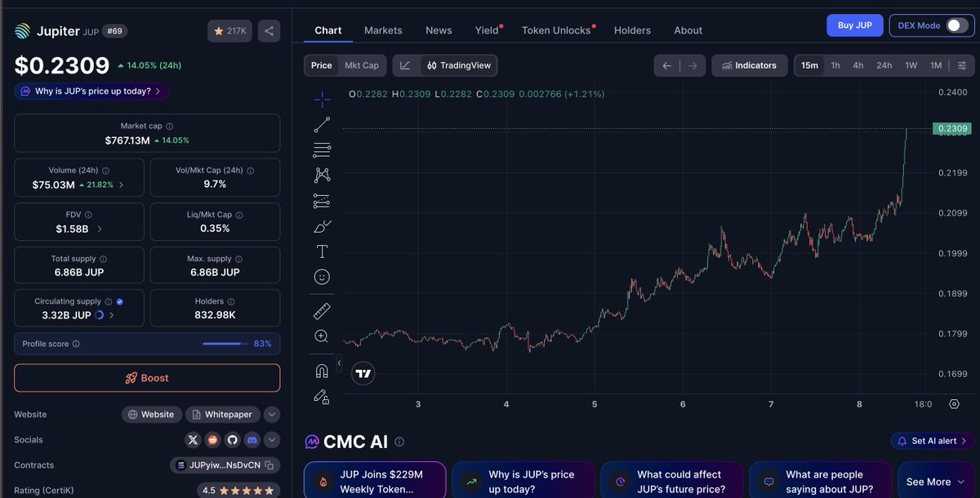This screenshot has width=980, height=498.
Task: Open the About tab
Action: click(688, 30)
